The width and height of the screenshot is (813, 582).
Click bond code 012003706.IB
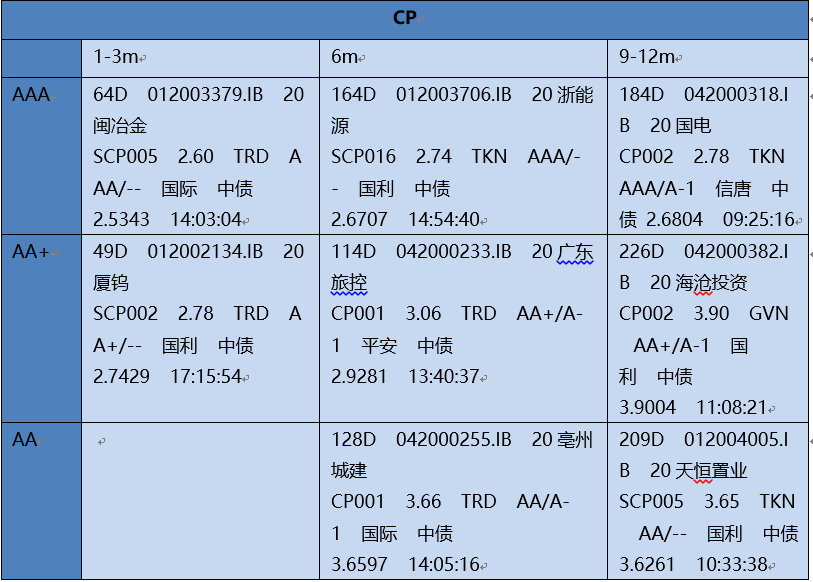point(454,94)
